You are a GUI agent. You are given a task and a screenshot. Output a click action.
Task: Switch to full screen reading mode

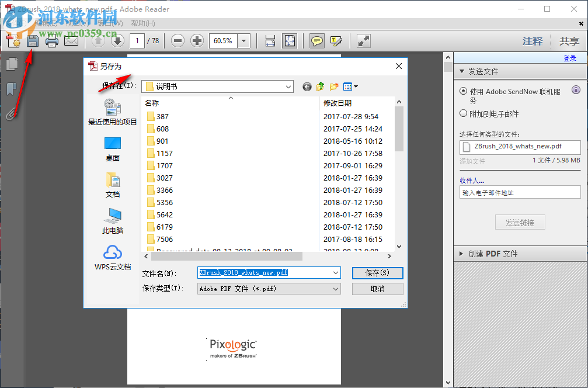pyautogui.click(x=363, y=41)
